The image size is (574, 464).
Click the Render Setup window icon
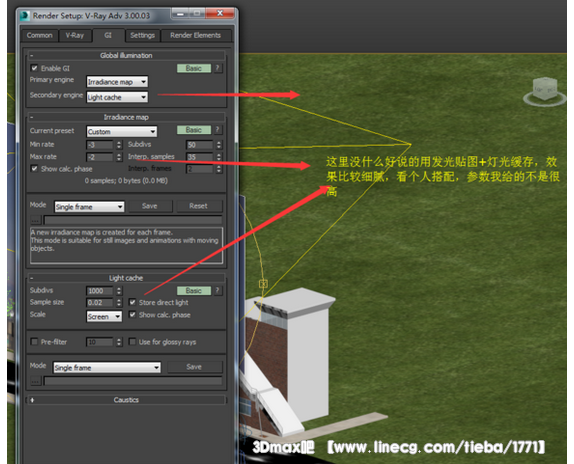point(25,16)
